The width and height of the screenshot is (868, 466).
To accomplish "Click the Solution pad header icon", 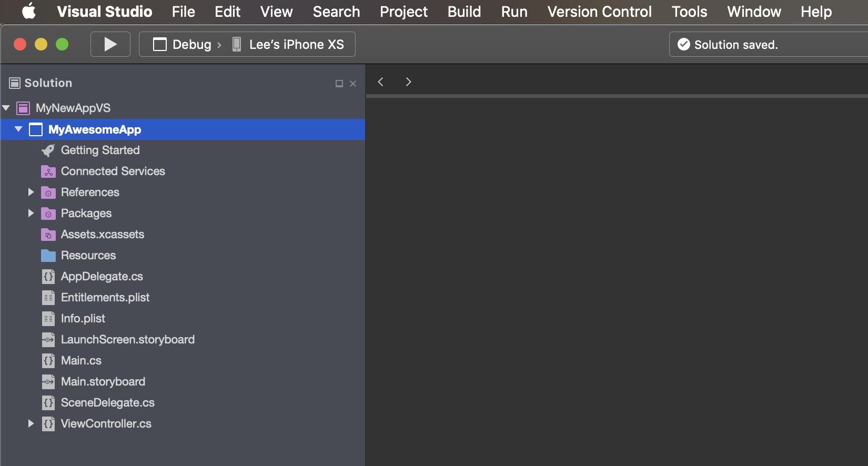I will (15, 83).
